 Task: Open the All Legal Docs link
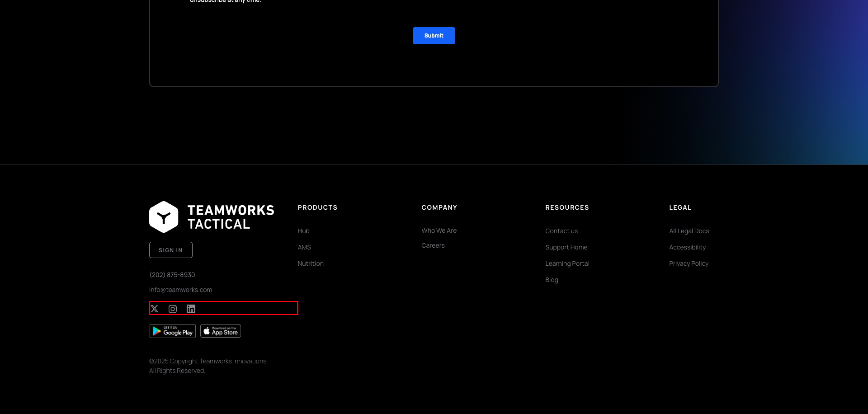click(x=689, y=231)
